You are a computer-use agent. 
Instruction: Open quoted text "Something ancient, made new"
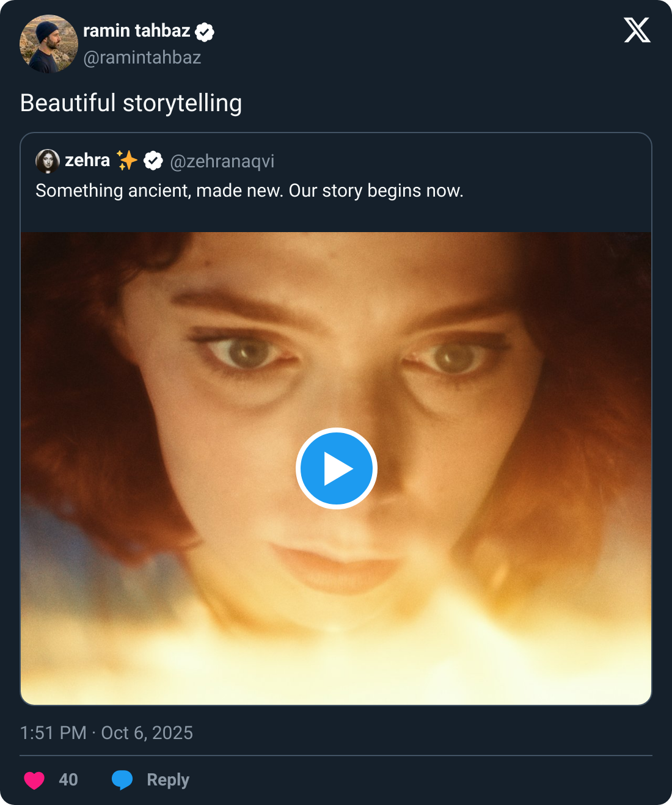[x=249, y=191]
